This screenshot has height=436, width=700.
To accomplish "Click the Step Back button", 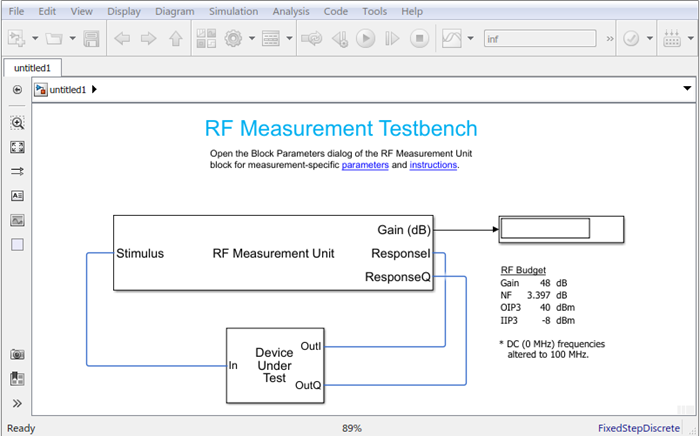I will coord(340,39).
